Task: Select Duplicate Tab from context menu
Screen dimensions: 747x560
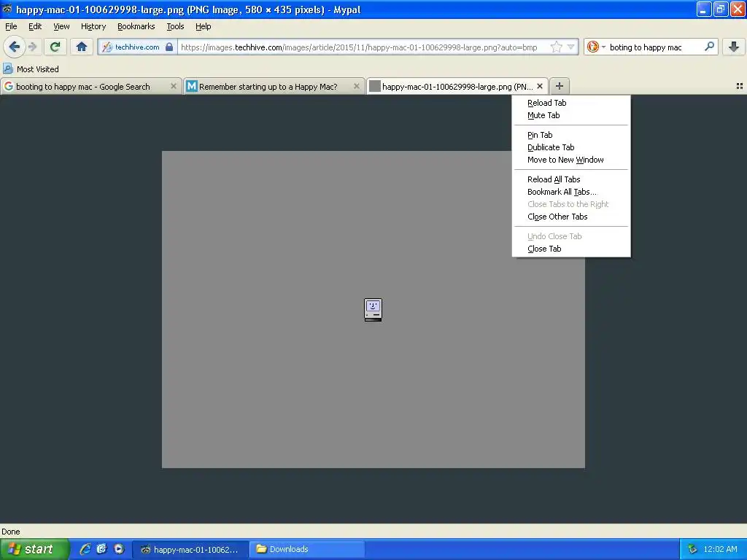Action: (x=570, y=147)
